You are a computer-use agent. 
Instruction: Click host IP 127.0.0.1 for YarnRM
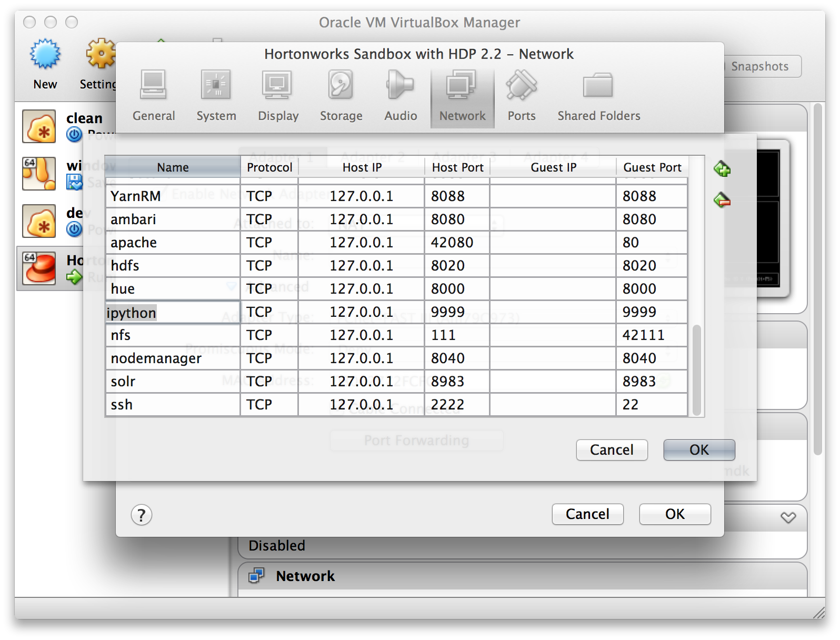pyautogui.click(x=362, y=196)
